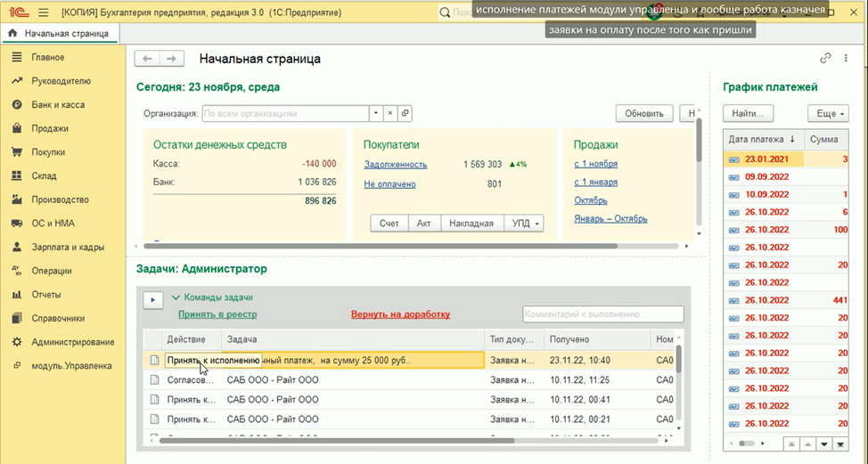
Task: Expand the Еще dropdown in График платежей
Action: pyautogui.click(x=828, y=113)
